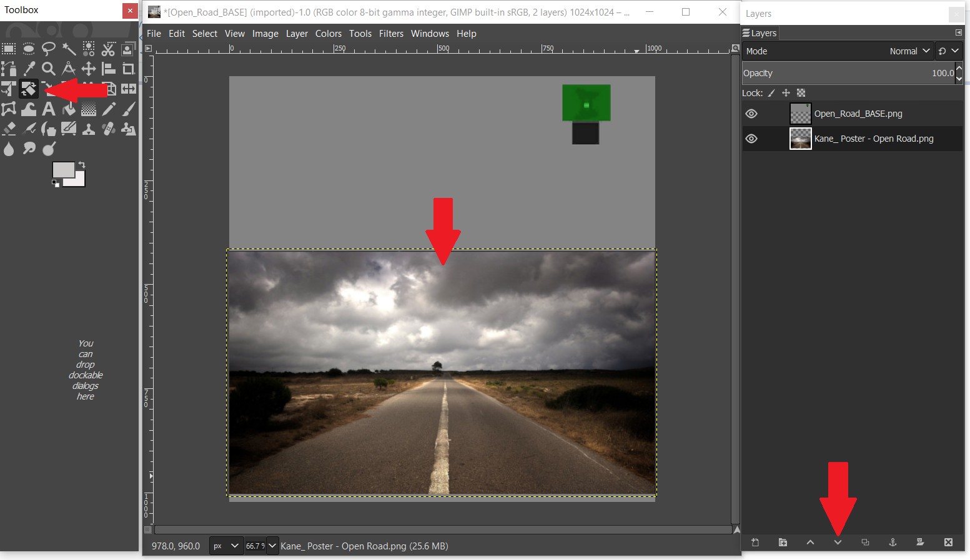Select the Scissors Select tool

(x=109, y=49)
